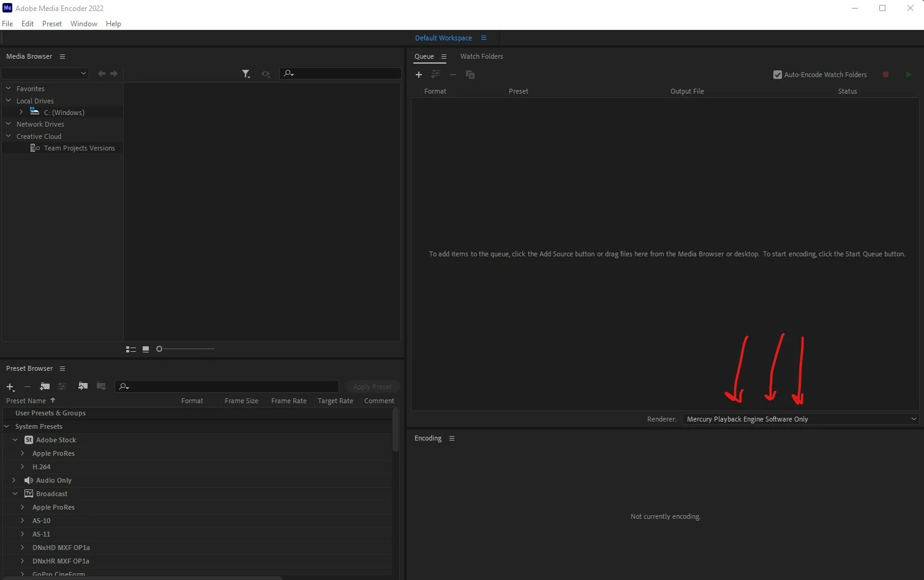Image resolution: width=924 pixels, height=580 pixels.
Task: Expand the DNxHD MXF OP1a preset folder
Action: tap(23, 548)
